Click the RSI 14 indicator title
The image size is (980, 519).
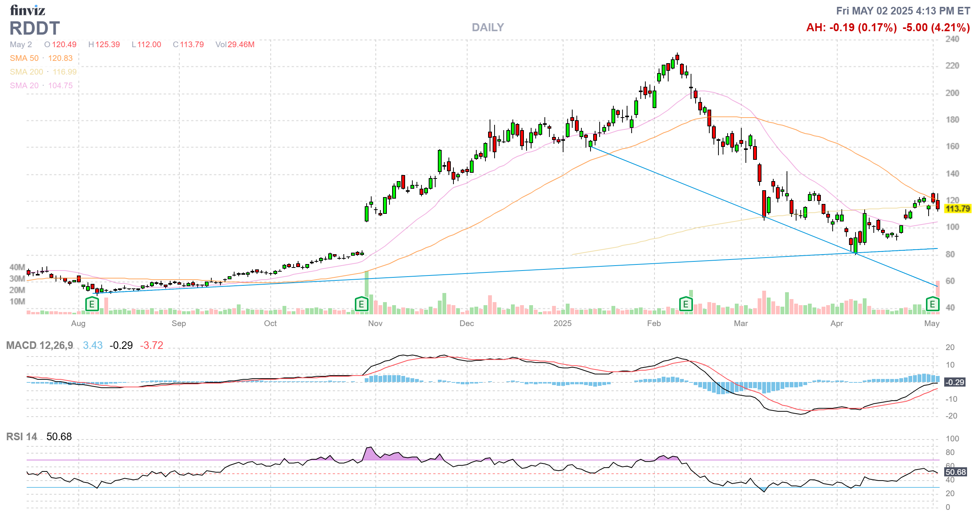click(22, 436)
